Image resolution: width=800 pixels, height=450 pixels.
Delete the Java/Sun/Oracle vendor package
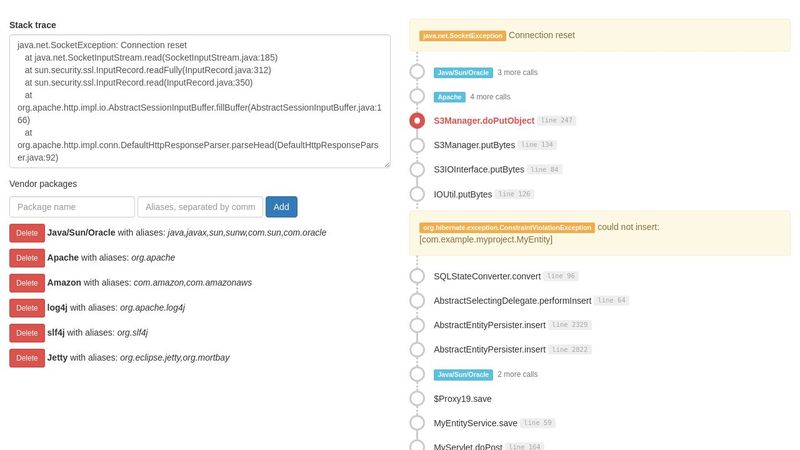26,232
